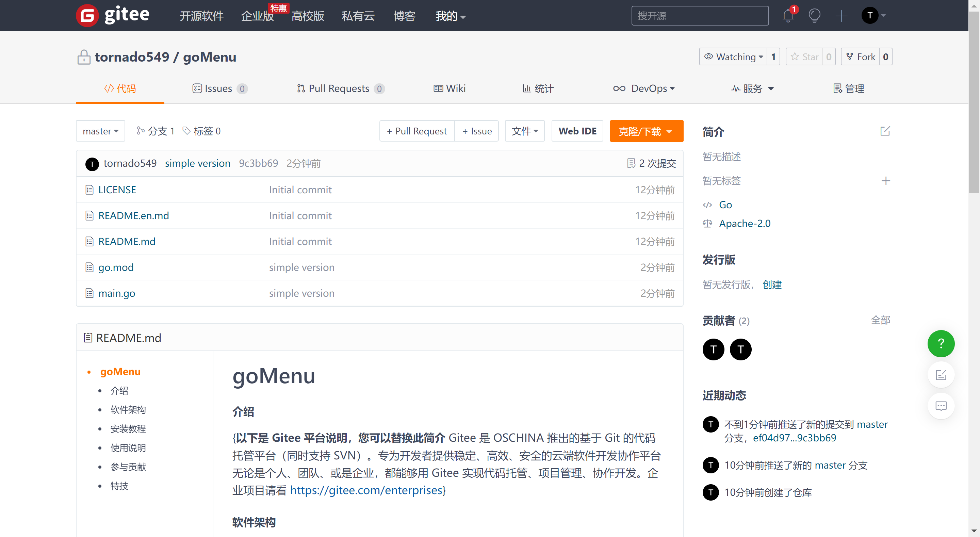The height and width of the screenshot is (537, 980).
Task: Open 博客 in top navigation
Action: coord(404,16)
